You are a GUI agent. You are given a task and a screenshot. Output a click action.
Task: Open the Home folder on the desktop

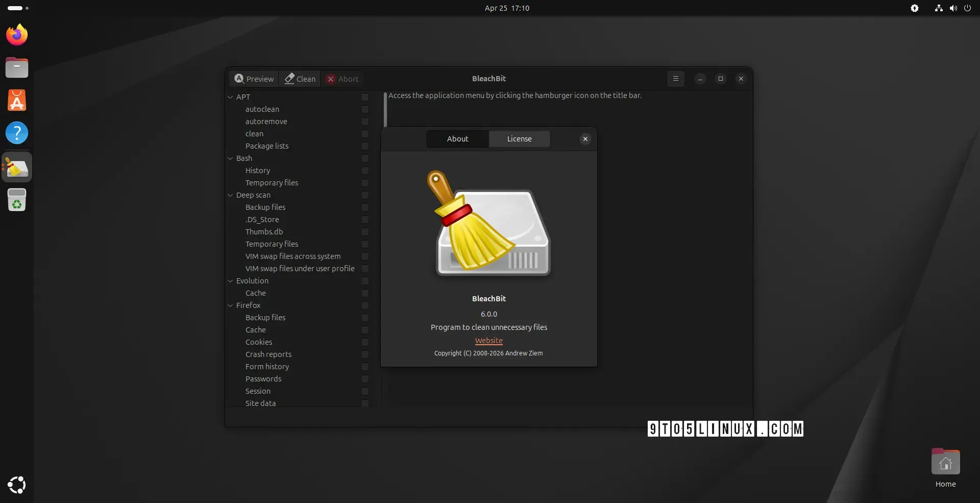[945, 462]
